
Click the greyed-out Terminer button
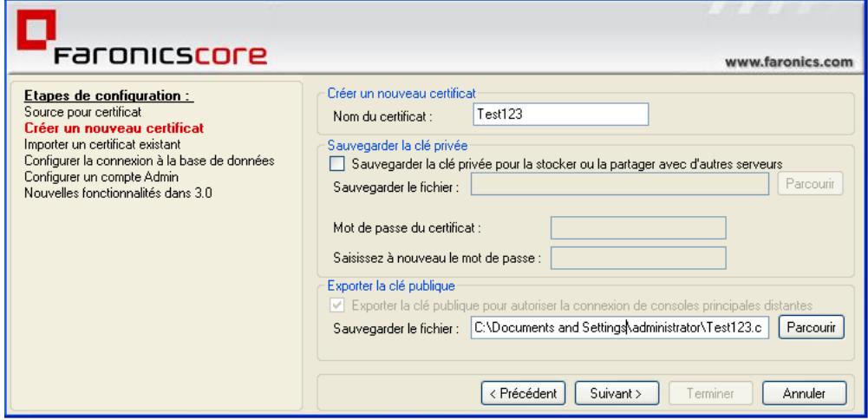[x=710, y=393]
